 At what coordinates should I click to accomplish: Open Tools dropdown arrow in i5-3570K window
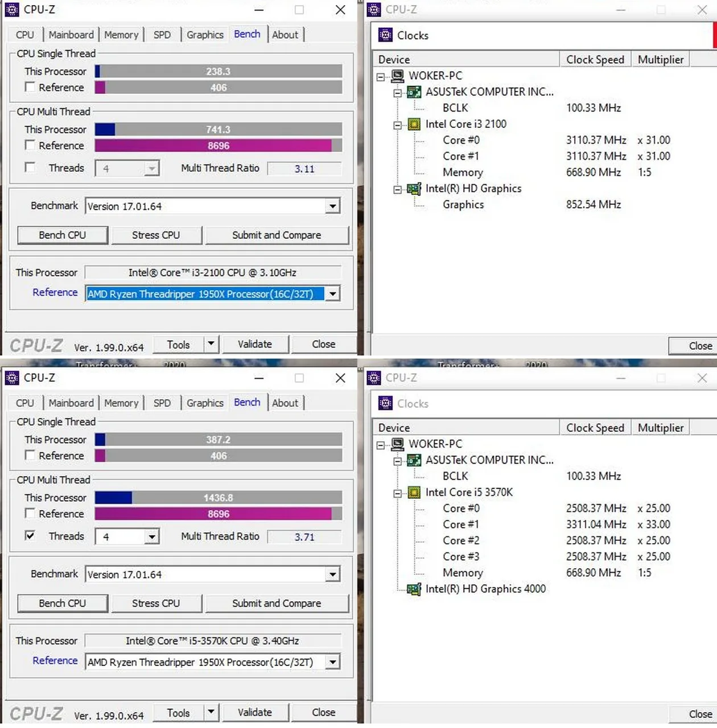[x=211, y=712]
